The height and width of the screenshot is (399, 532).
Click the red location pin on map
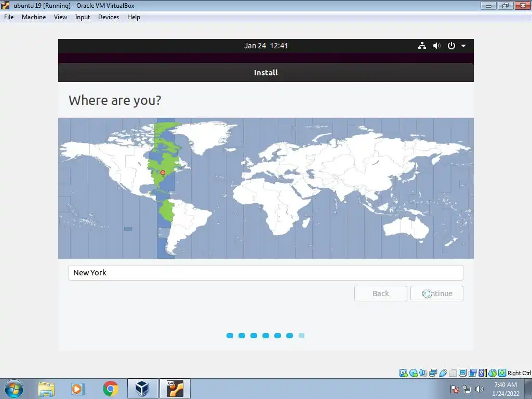coord(163,174)
